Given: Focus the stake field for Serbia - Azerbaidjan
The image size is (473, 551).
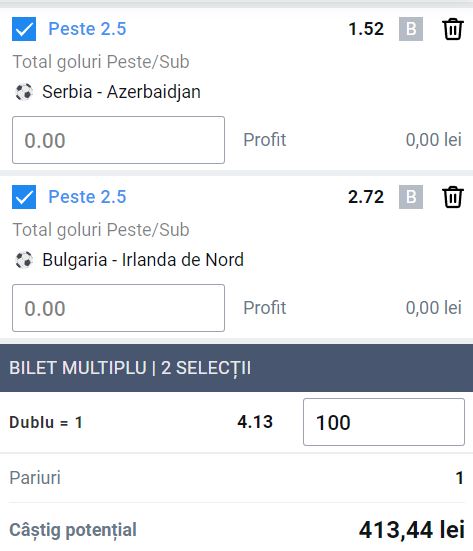Looking at the screenshot, I should tap(118, 140).
